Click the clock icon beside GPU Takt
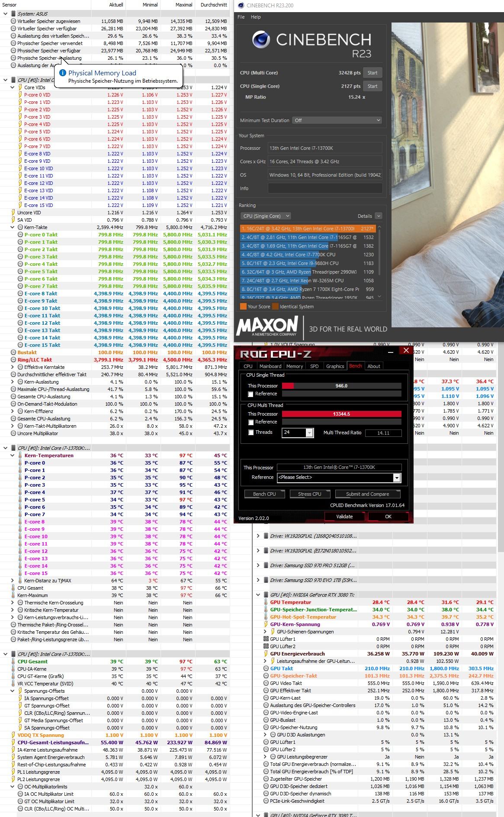Screen dimensions: 504x817 (266, 668)
